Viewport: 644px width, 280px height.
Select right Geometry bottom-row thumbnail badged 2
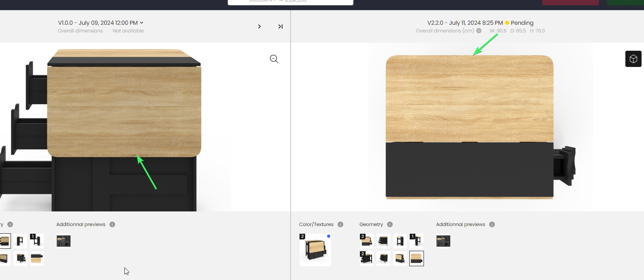366,258
